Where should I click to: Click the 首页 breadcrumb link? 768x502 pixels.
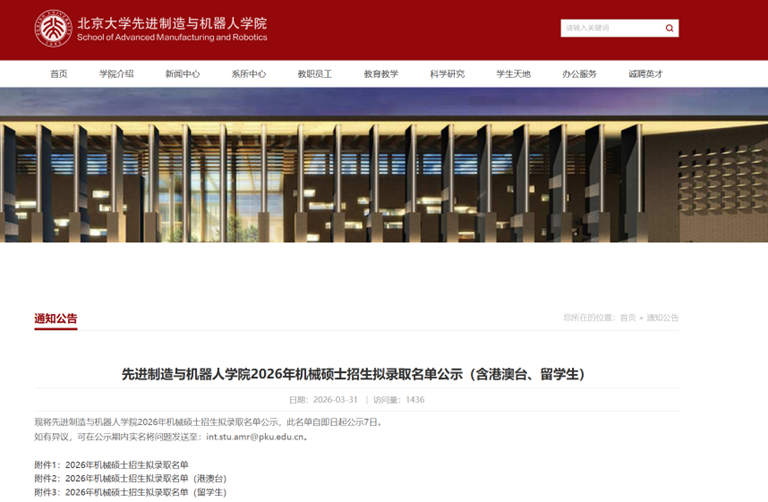[x=627, y=318]
